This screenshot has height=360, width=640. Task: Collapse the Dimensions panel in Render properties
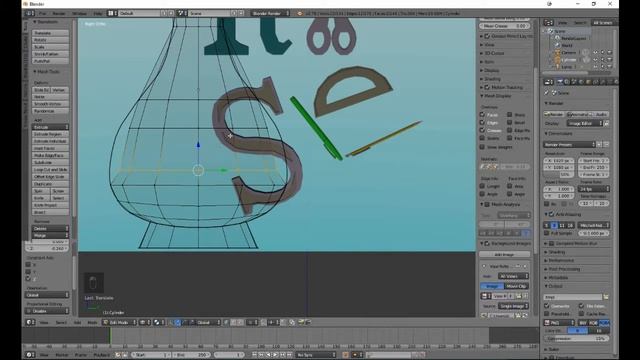(x=559, y=133)
